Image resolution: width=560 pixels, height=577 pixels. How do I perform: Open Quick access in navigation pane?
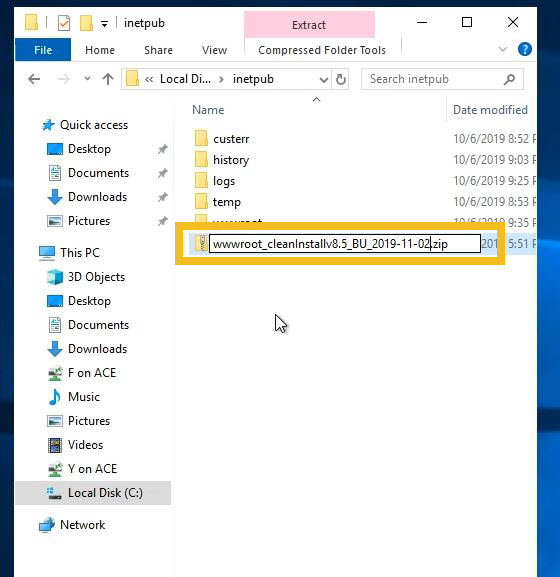click(x=94, y=125)
